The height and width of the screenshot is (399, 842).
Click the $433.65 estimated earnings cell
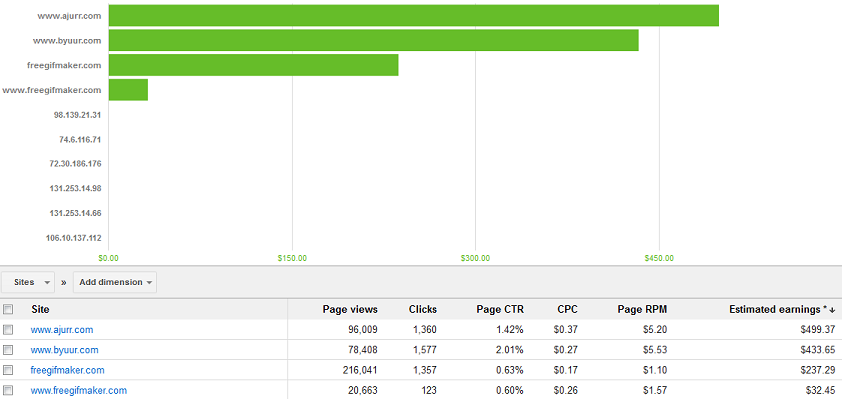point(817,350)
